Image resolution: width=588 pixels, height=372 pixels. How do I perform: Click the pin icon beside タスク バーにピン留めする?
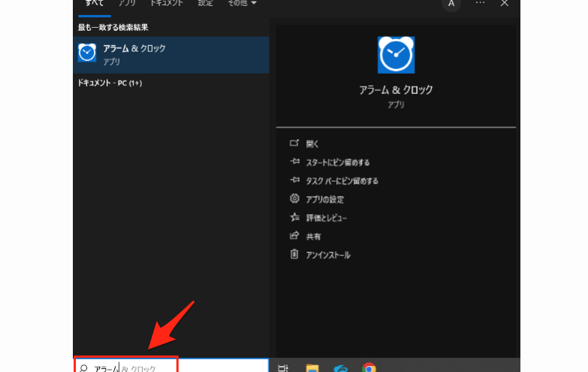click(x=294, y=180)
